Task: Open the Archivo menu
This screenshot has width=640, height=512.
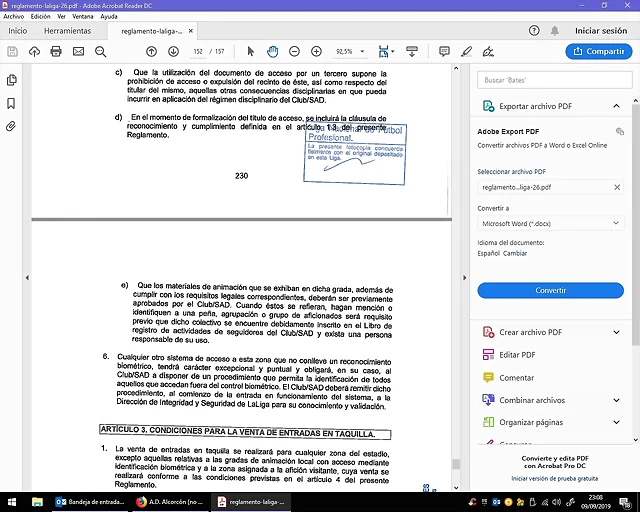Action: pyautogui.click(x=13, y=17)
